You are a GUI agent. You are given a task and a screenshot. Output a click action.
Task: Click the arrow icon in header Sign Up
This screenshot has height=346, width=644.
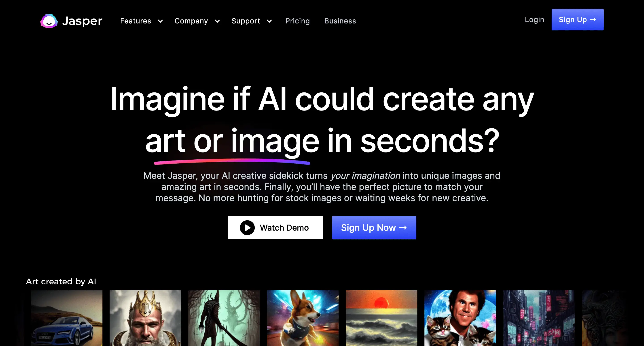pos(593,19)
